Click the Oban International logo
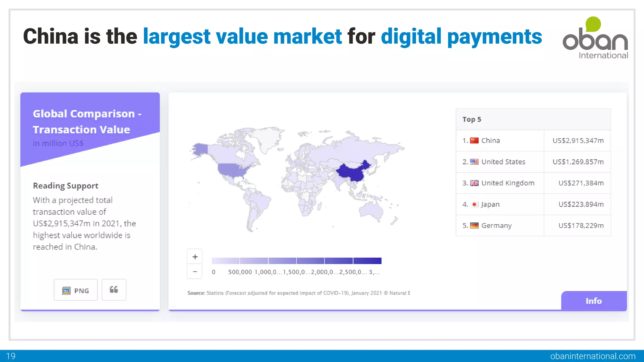Image resolution: width=644 pixels, height=362 pixels. 595,38
